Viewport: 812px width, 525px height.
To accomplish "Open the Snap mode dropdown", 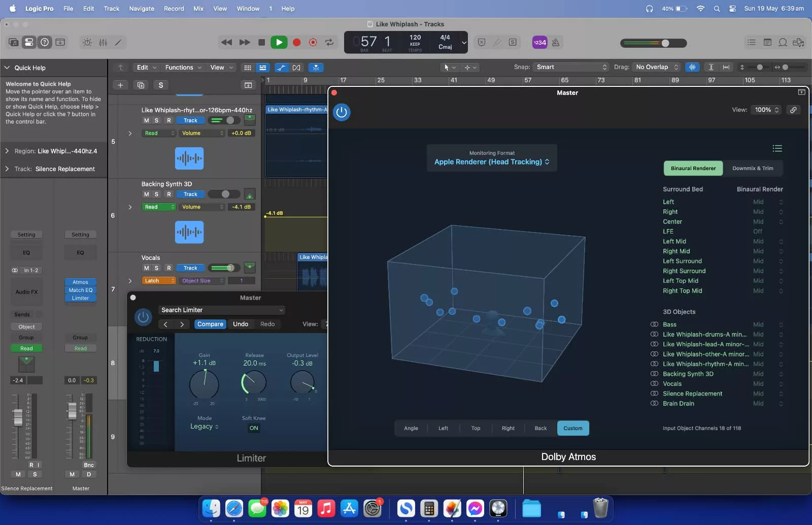I will point(571,67).
